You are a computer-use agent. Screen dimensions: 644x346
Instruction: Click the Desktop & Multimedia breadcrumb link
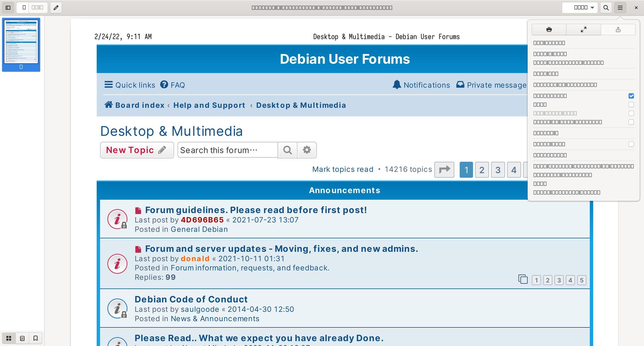point(301,105)
